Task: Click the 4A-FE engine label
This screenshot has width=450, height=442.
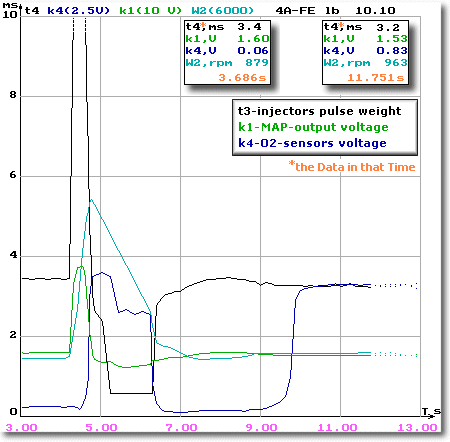Action: click(295, 11)
